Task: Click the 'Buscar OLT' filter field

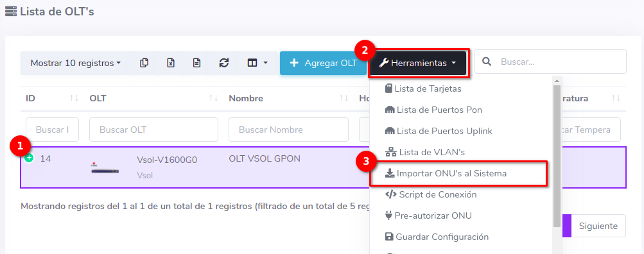Action: 153,130
